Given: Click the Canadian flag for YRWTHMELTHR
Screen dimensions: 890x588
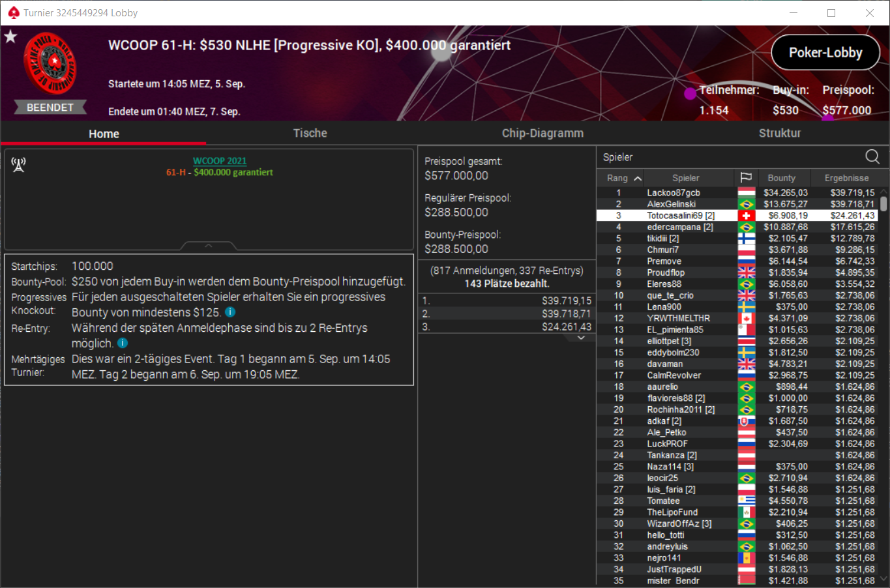Looking at the screenshot, I should pos(746,318).
